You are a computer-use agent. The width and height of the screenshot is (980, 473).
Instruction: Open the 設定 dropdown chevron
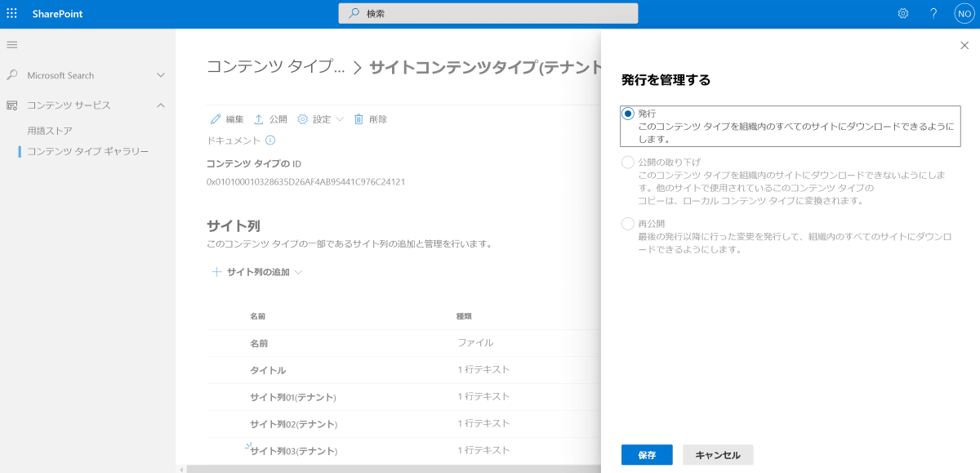(340, 119)
